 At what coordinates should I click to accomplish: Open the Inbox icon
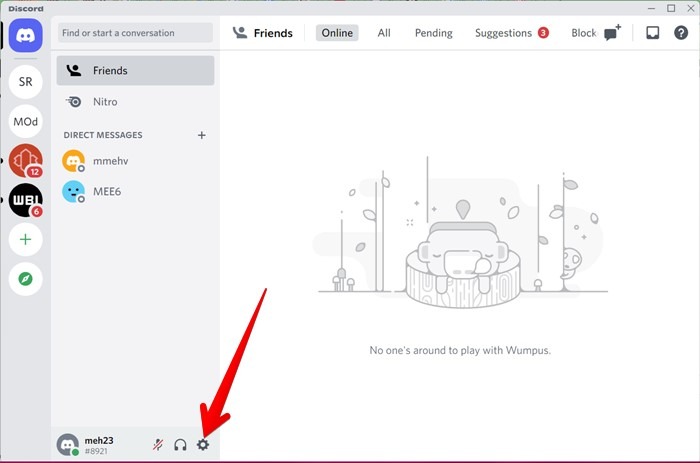coord(653,33)
